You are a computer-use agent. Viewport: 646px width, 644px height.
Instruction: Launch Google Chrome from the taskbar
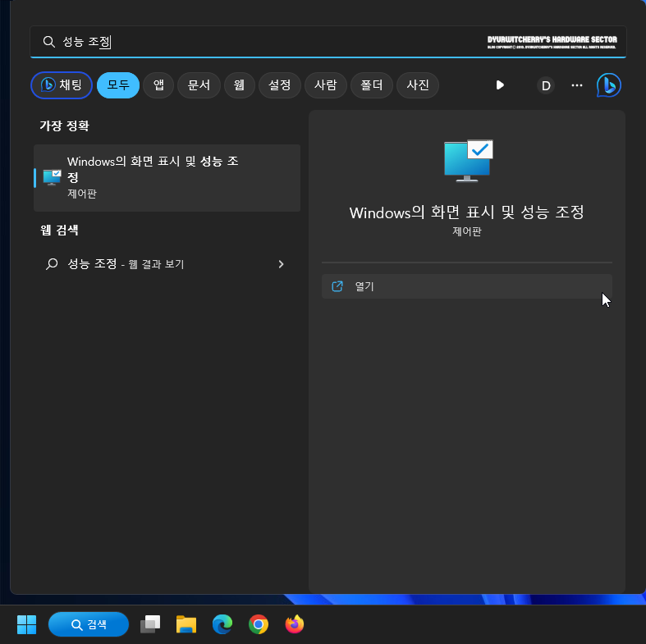(x=259, y=624)
